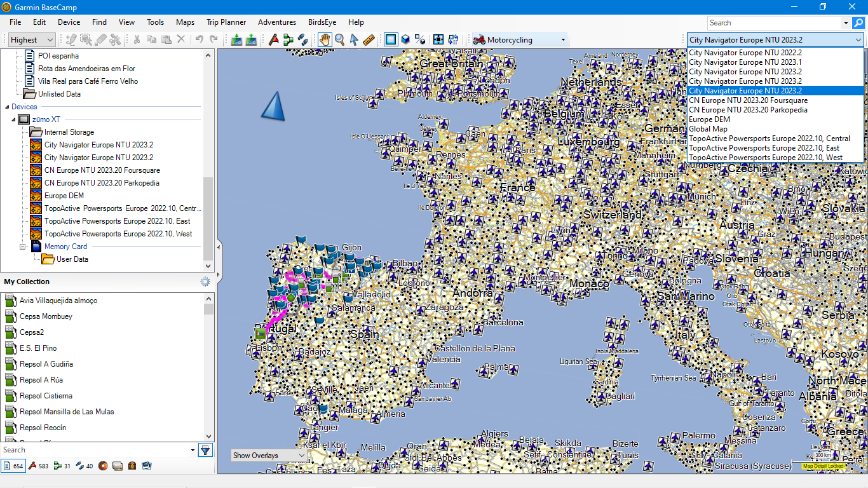Choose CN Europe NTU 2023.20 Parkopedia option
This screenshot has height=488, width=868.
pyautogui.click(x=775, y=110)
